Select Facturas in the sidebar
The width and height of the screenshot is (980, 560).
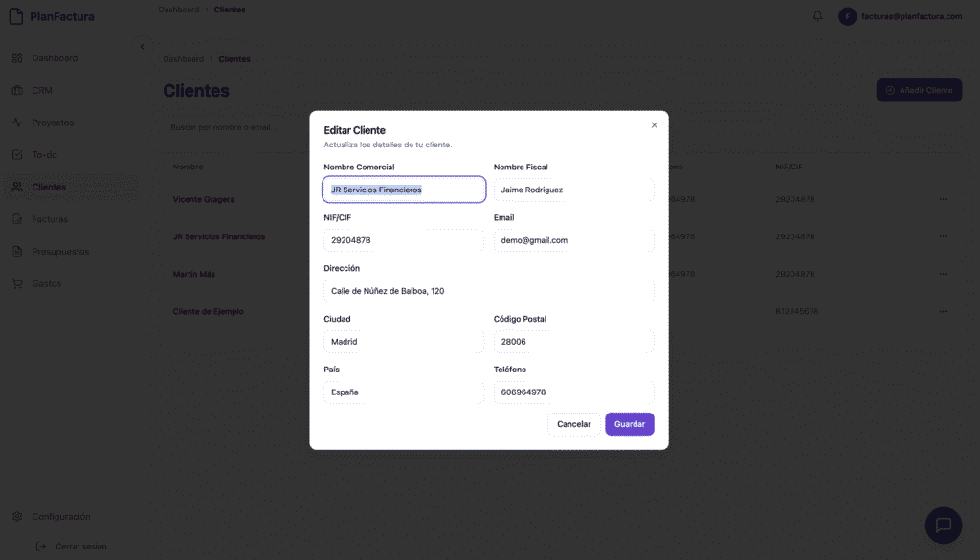(x=50, y=219)
